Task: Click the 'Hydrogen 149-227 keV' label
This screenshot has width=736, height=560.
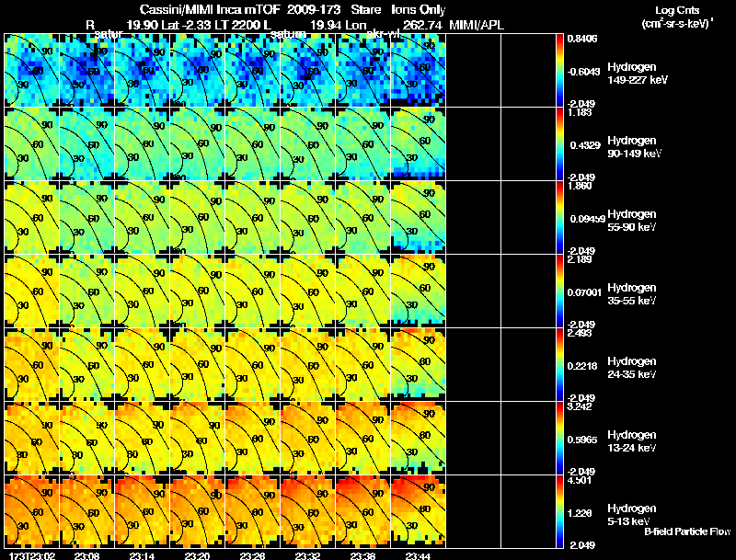Action: point(638,74)
